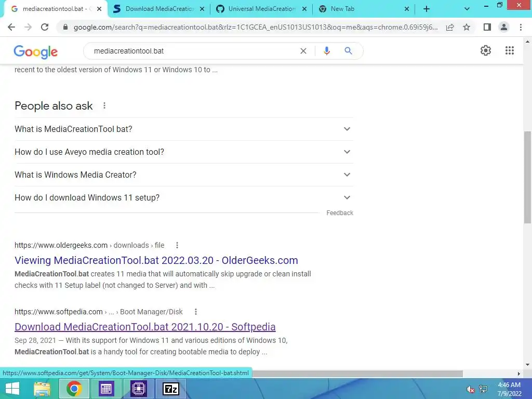Screen dimensions: 532x399
Task: Expand 'How do I use Aveyo media creation tool?'
Action: tap(184, 152)
